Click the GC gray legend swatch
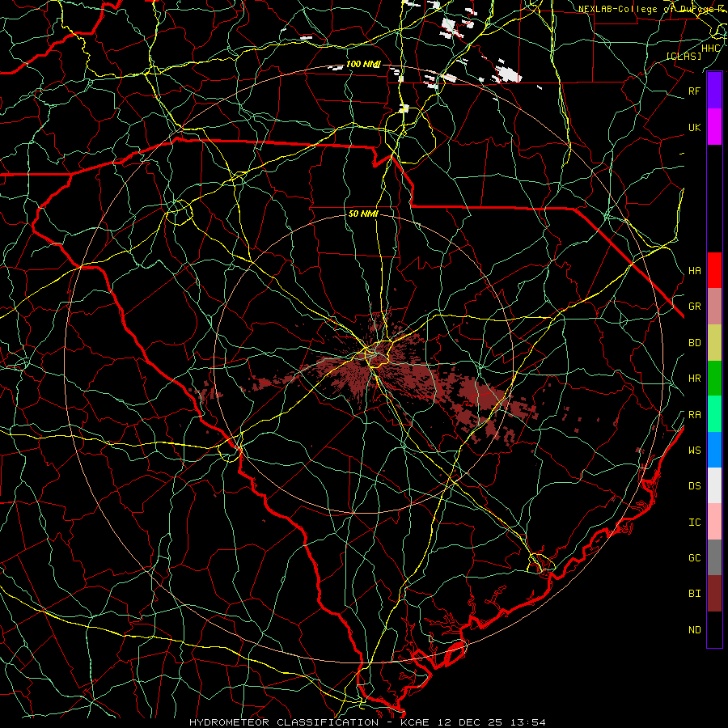The image size is (728, 728). click(x=714, y=557)
